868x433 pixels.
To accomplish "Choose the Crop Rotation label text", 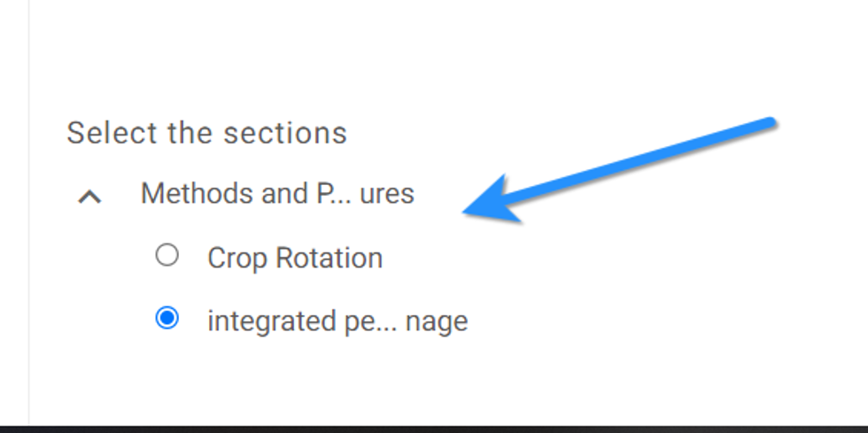I will click(x=295, y=259).
